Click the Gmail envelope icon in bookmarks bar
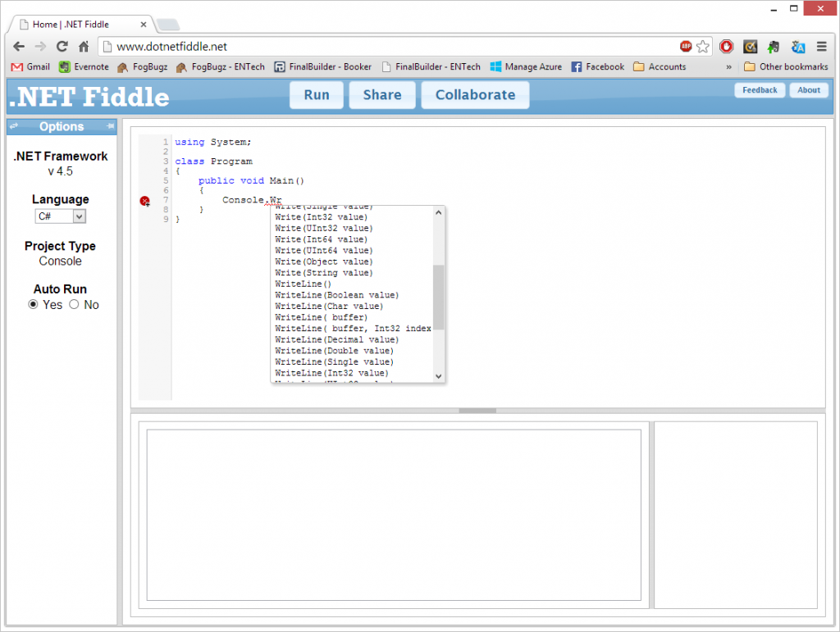The height and width of the screenshot is (632, 840). [x=17, y=67]
